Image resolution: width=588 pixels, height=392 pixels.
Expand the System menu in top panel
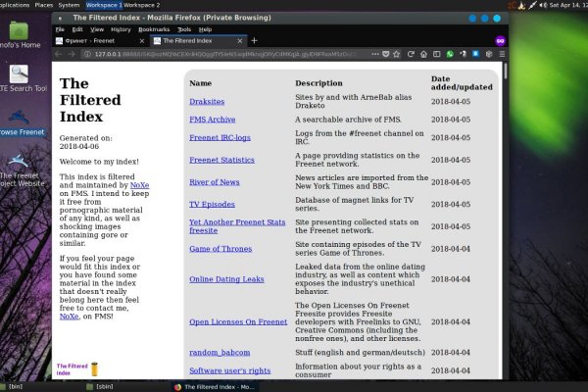coord(70,5)
